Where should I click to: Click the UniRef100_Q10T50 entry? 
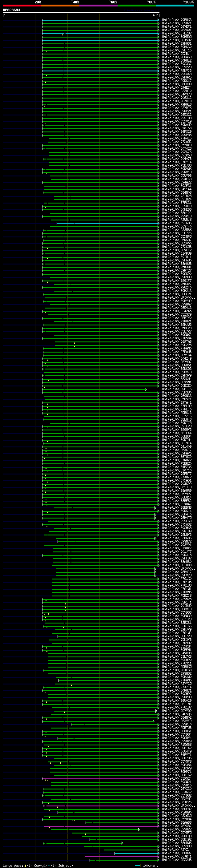177,128
